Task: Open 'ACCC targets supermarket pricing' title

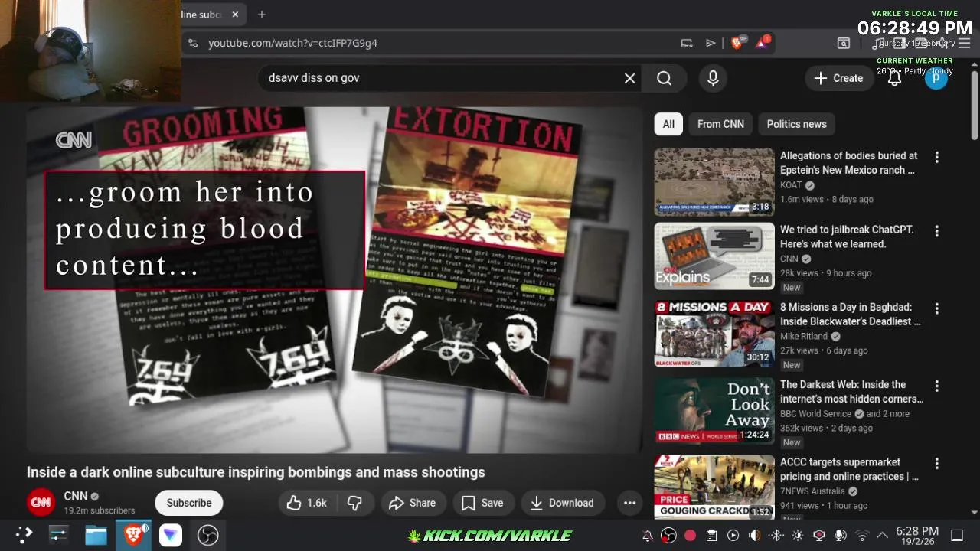Action: (x=849, y=469)
